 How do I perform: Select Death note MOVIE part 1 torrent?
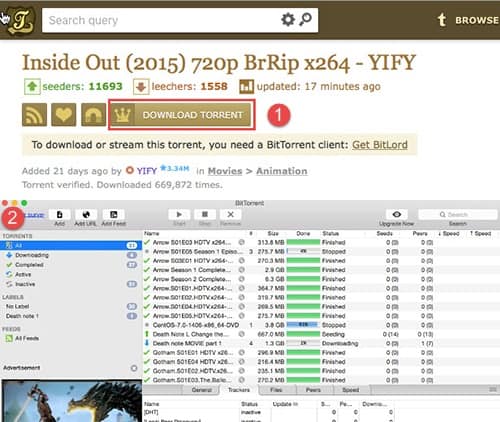pyautogui.click(x=322, y=343)
